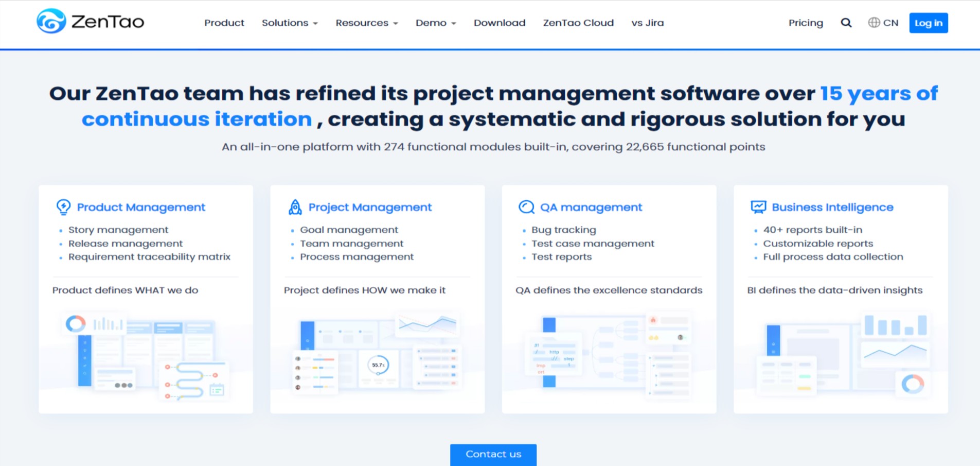Click the ZenTao swirl logo icon

(51, 21)
